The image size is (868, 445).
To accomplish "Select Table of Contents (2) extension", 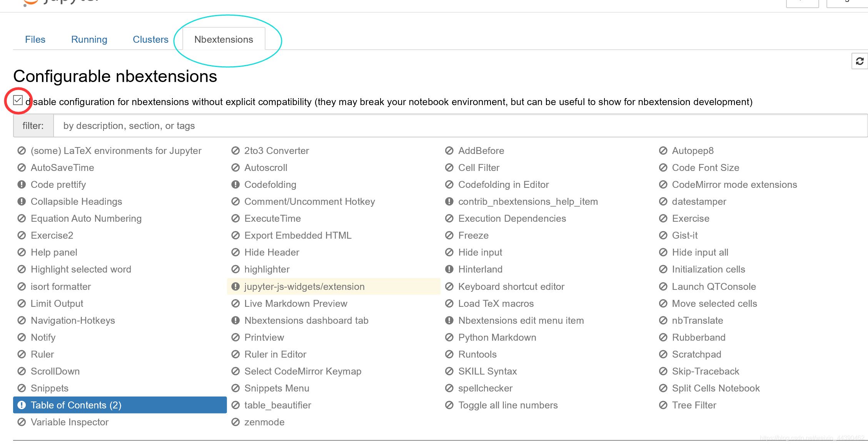I will (76, 405).
